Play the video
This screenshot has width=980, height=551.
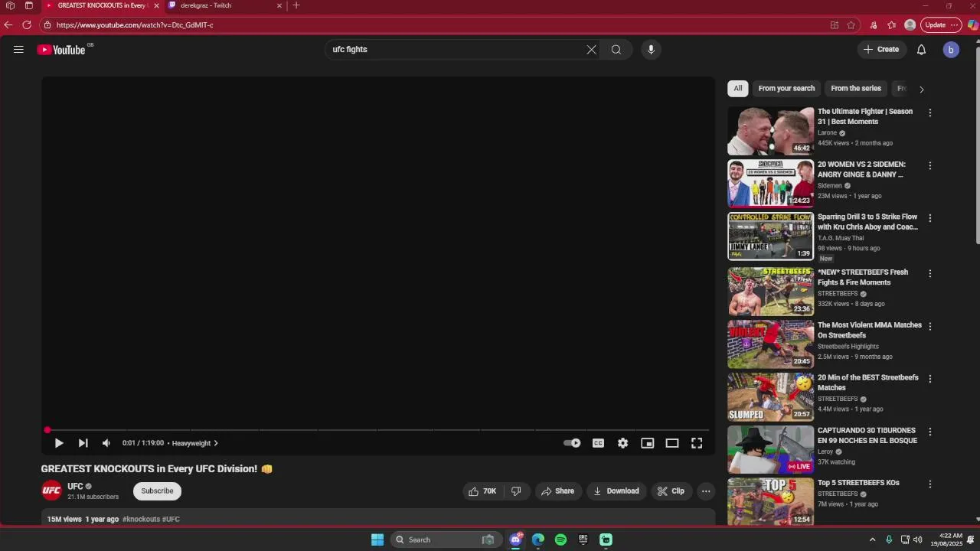pyautogui.click(x=59, y=443)
